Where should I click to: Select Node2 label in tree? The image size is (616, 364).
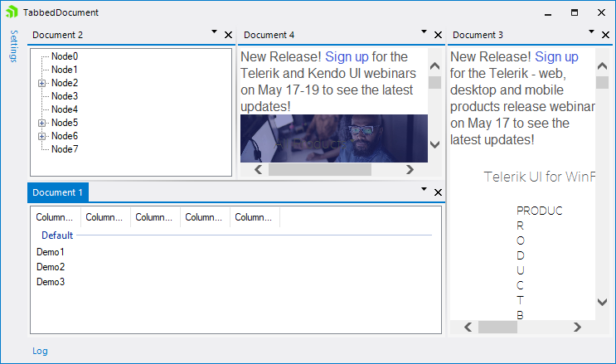point(65,83)
